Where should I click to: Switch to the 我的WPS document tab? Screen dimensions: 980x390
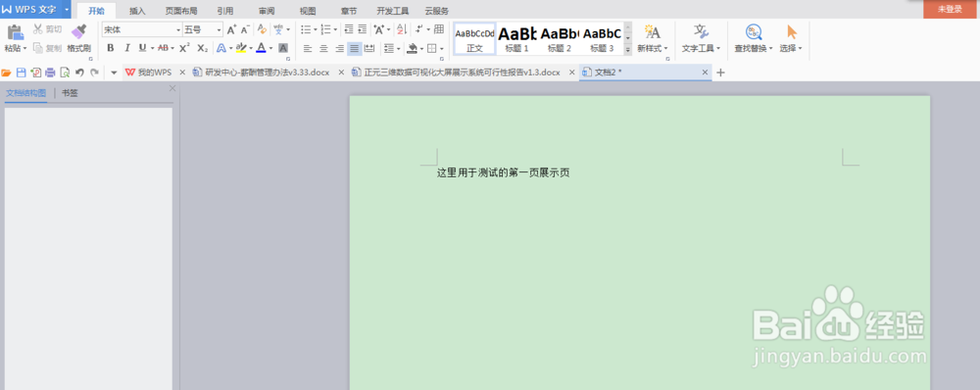[x=156, y=73]
